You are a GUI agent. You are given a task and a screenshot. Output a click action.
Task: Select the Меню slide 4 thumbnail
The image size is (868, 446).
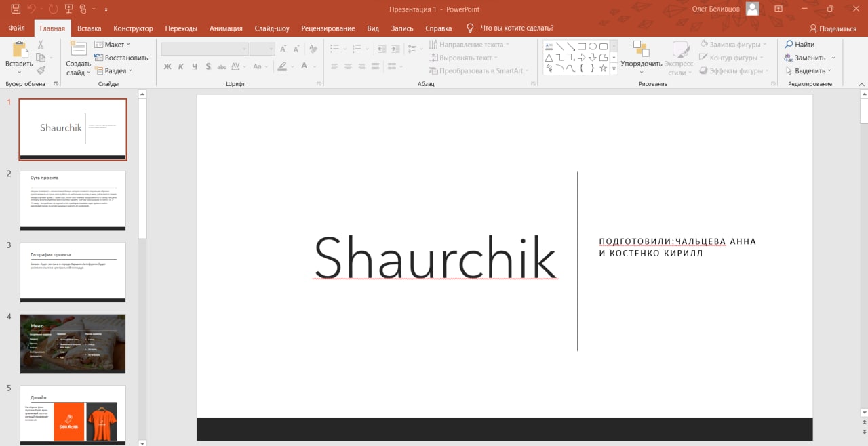(73, 344)
